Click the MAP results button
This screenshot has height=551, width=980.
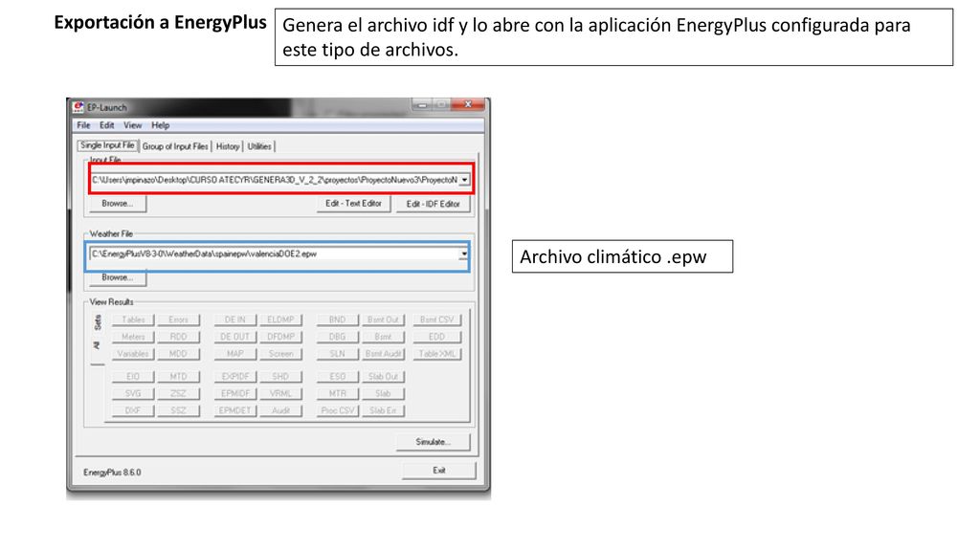[235, 354]
